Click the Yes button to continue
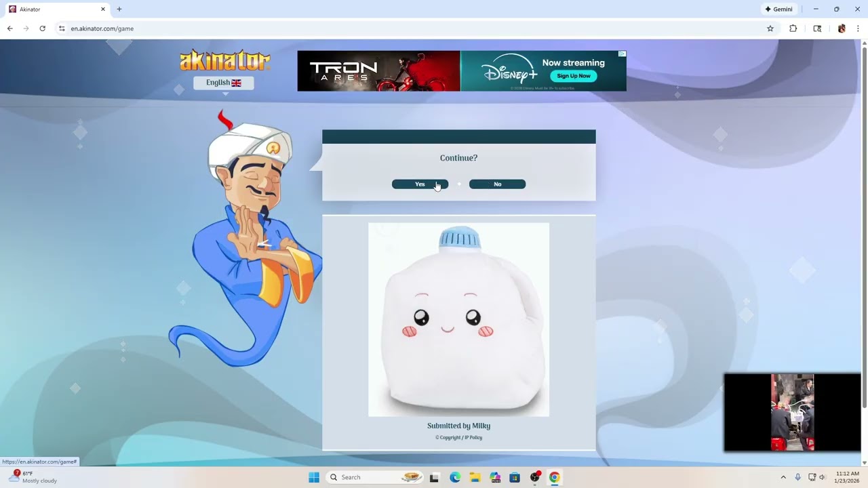The image size is (868, 488). (x=420, y=184)
